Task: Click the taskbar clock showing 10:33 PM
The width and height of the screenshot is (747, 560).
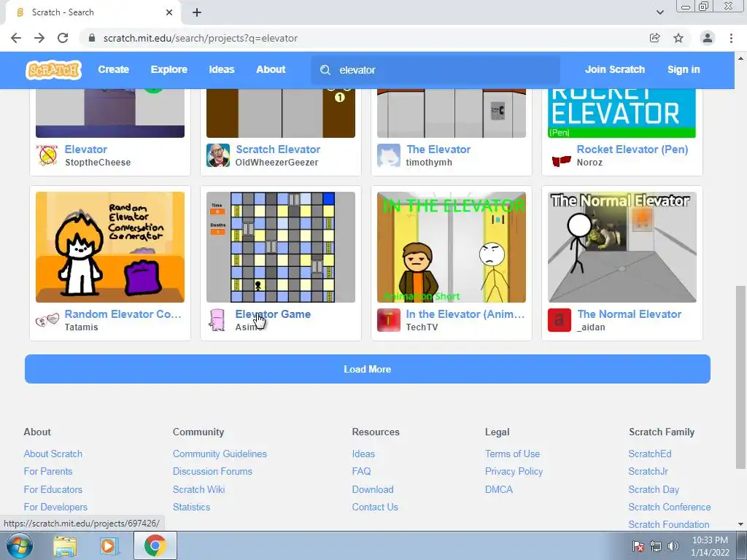Action: [x=710, y=546]
